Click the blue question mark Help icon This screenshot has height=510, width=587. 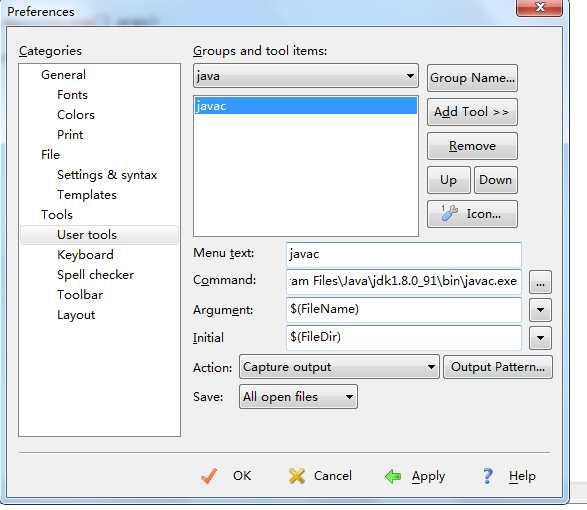pos(487,476)
